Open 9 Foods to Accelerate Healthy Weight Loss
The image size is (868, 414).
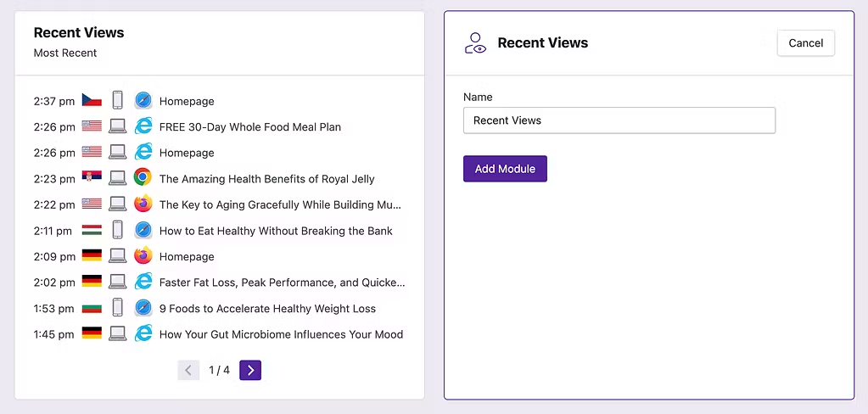pyautogui.click(x=267, y=308)
